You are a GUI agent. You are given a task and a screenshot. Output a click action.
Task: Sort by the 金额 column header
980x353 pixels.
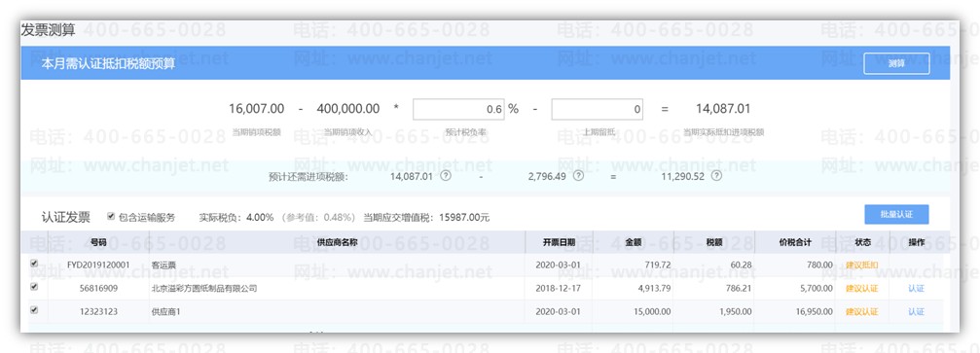pos(634,242)
